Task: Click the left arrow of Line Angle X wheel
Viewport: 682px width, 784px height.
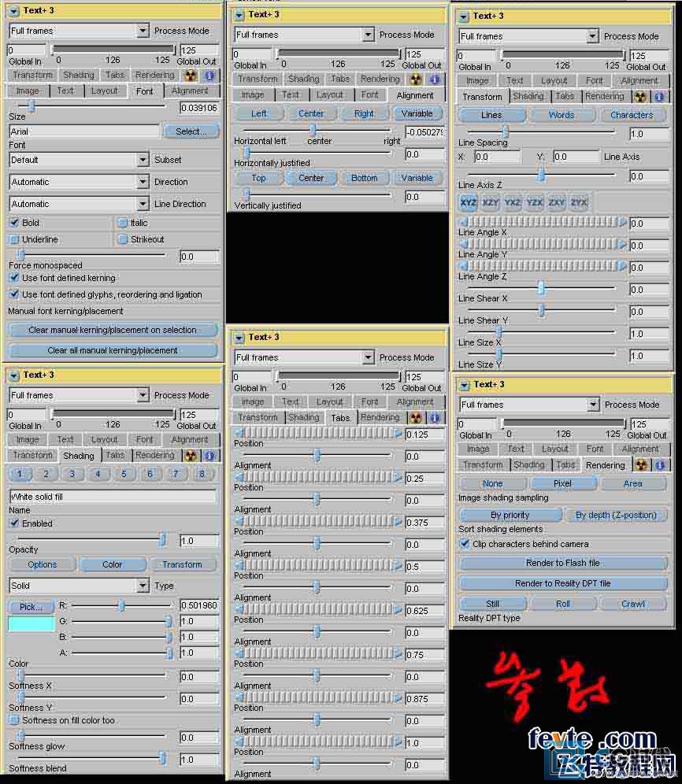Action: tap(463, 222)
